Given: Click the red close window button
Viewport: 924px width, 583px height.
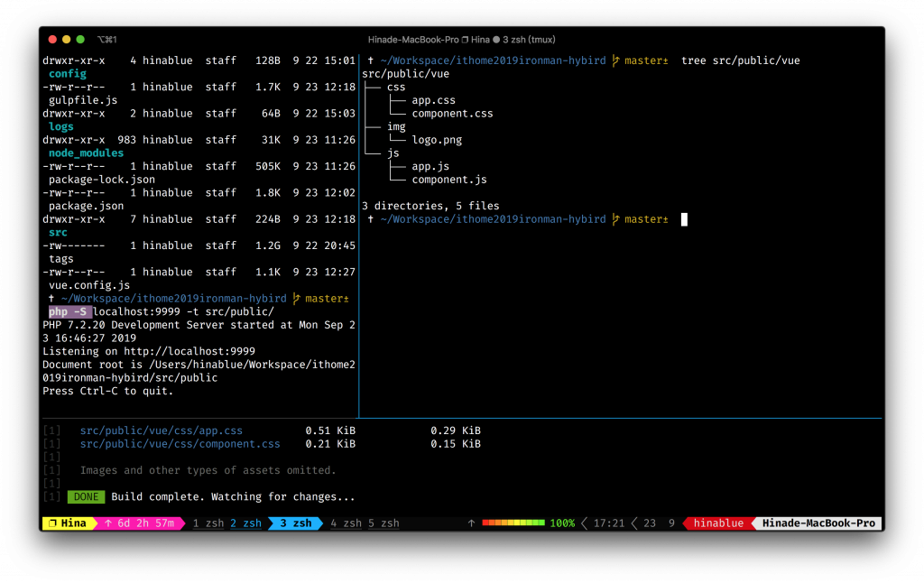Looking at the screenshot, I should 51,40.
